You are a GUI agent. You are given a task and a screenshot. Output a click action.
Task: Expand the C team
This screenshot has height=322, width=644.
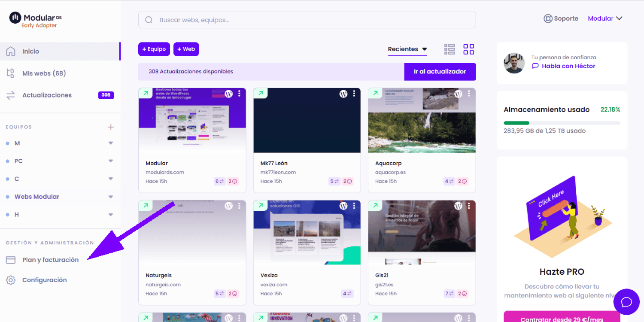coord(111,179)
